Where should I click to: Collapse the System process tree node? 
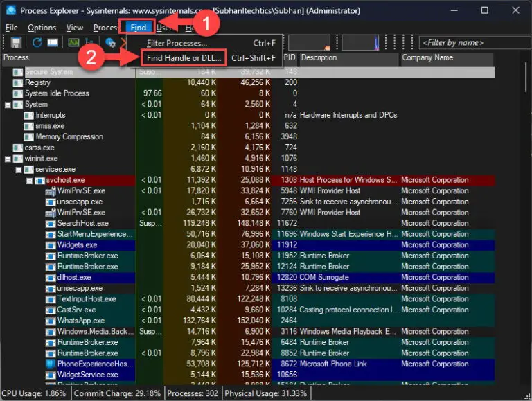tap(8, 105)
